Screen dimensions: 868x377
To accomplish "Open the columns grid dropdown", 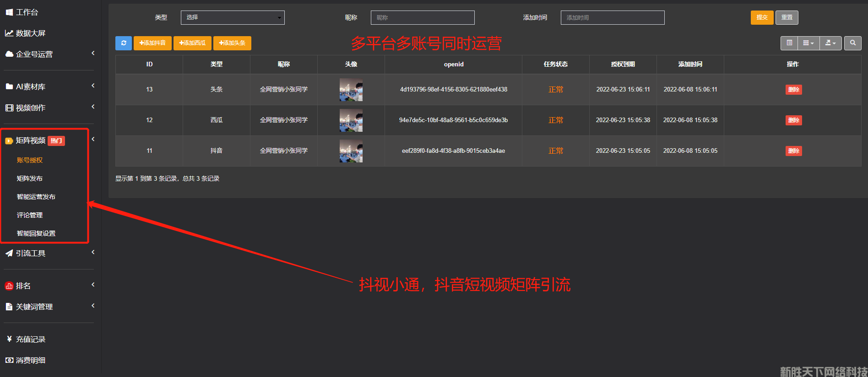I will pyautogui.click(x=808, y=43).
